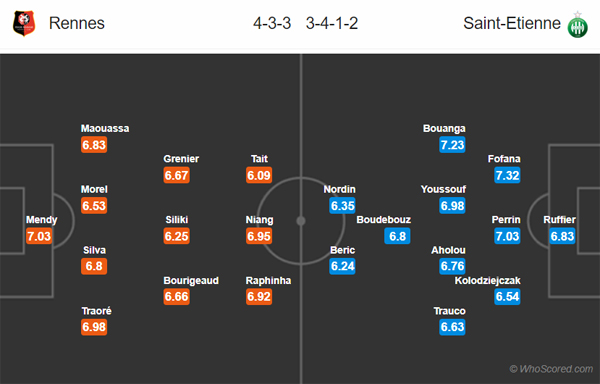Click Niang's 6.95 rating badge

click(x=259, y=236)
